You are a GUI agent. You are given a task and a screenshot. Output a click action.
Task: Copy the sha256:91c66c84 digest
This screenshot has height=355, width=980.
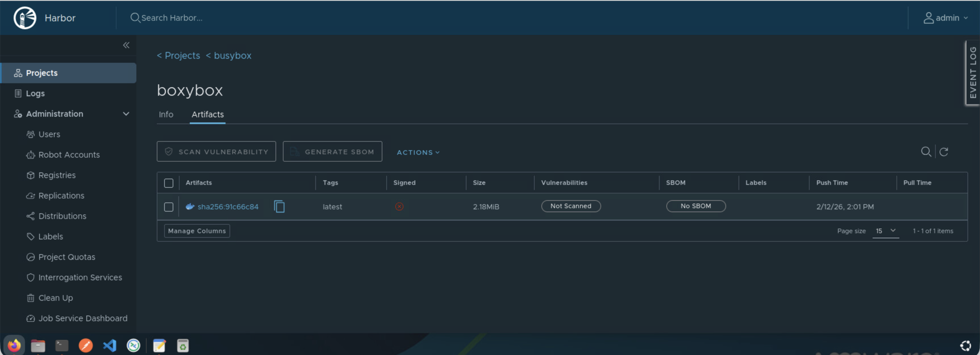coord(279,206)
